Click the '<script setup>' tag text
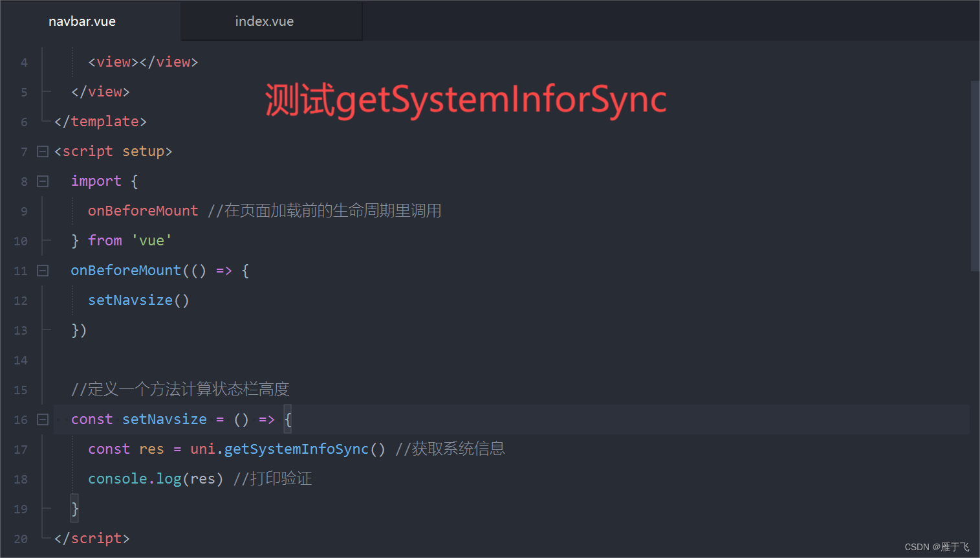The height and width of the screenshot is (558, 980). (x=113, y=151)
